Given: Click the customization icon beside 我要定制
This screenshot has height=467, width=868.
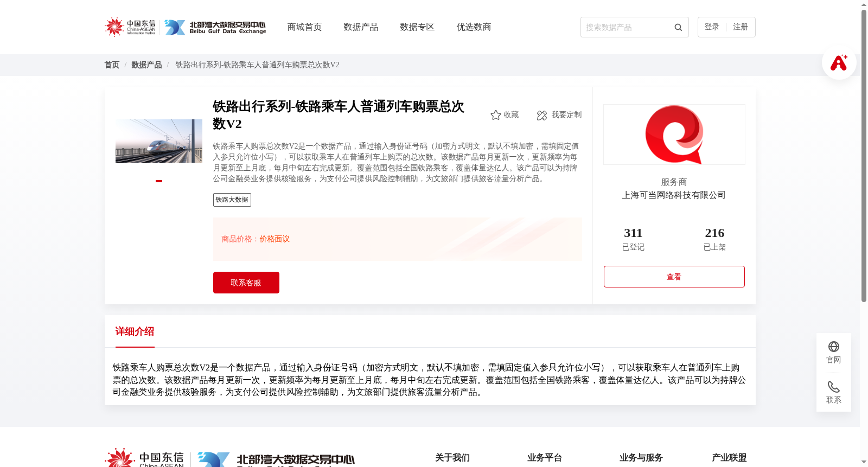Looking at the screenshot, I should tap(542, 115).
